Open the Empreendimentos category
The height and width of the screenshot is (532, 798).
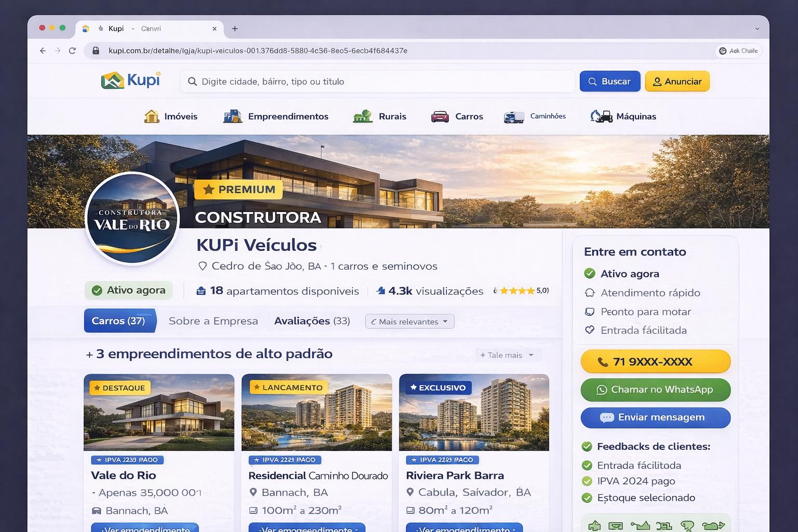[276, 116]
